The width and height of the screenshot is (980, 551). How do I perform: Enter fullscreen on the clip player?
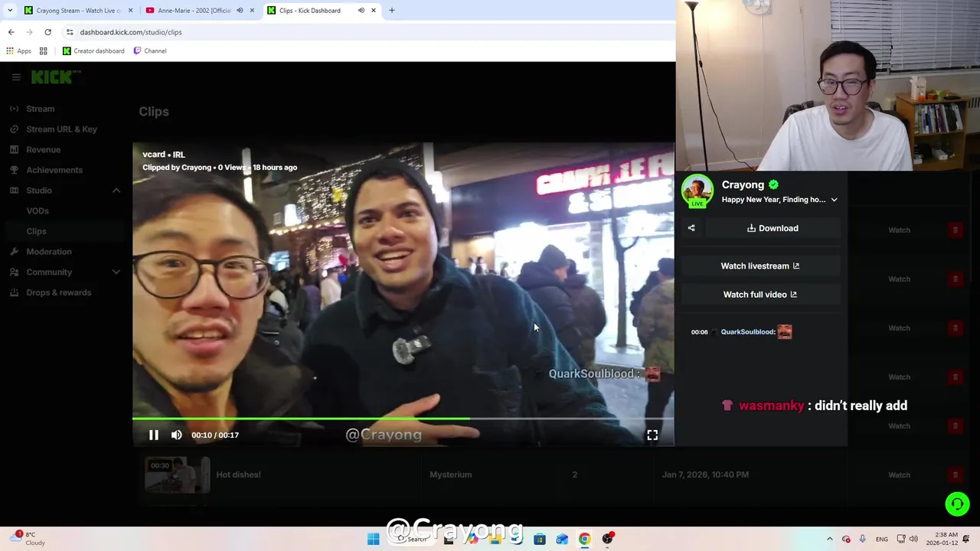pos(652,435)
